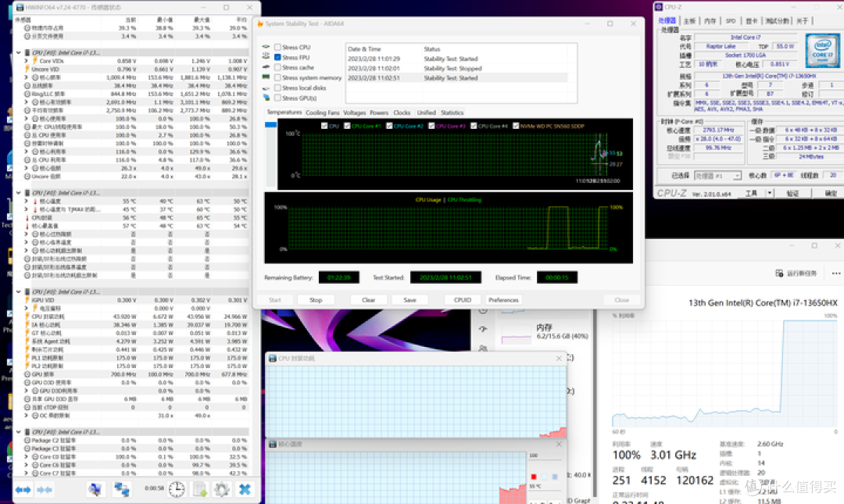Collapse the HWiNFO section containing IGPU VID
This screenshot has height=504, width=844.
[x=18, y=291]
